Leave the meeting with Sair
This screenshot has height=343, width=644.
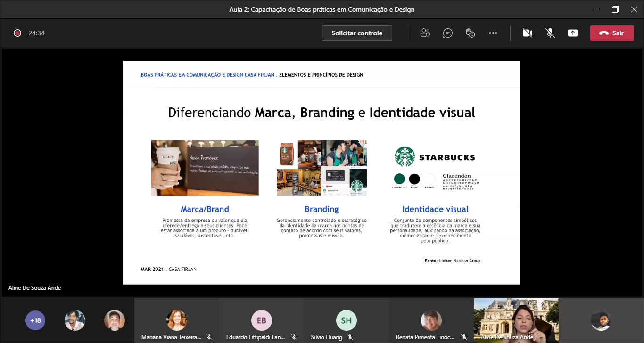[x=612, y=33]
